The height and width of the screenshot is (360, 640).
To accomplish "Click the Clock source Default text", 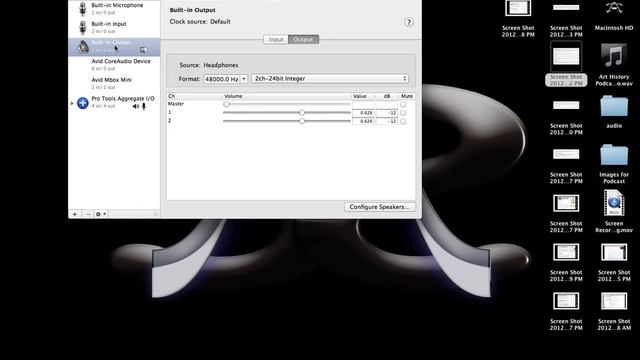I will pos(200,21).
